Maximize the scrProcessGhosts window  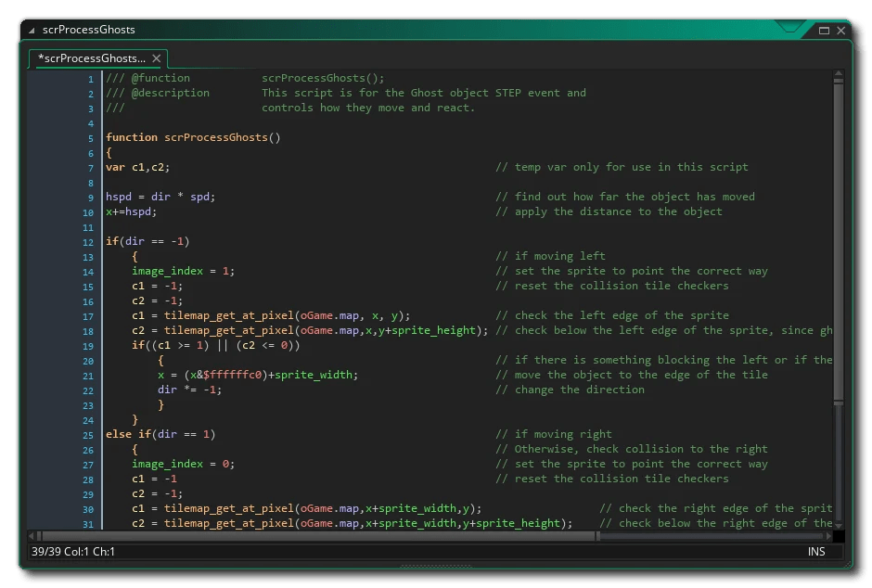824,31
